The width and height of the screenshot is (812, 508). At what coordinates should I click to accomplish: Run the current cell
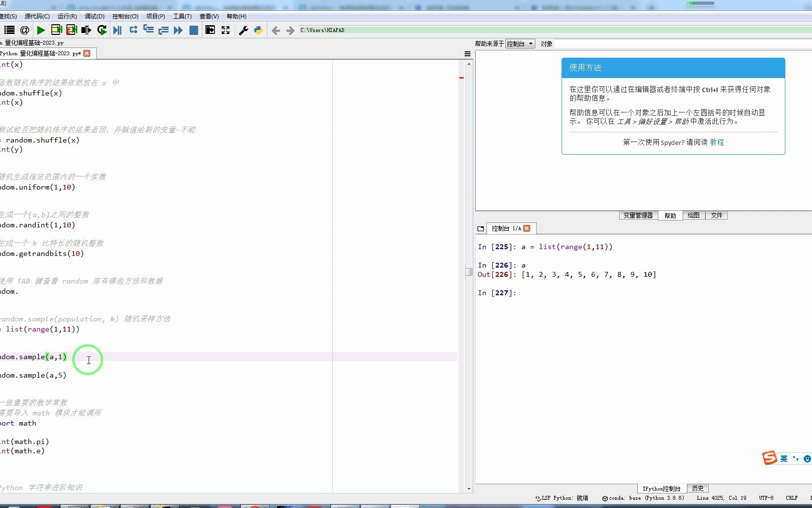tap(56, 30)
